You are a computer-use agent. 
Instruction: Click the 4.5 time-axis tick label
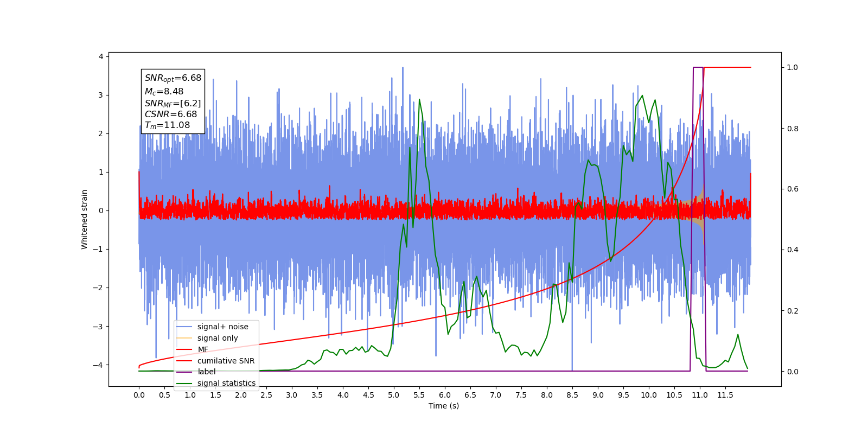368,395
